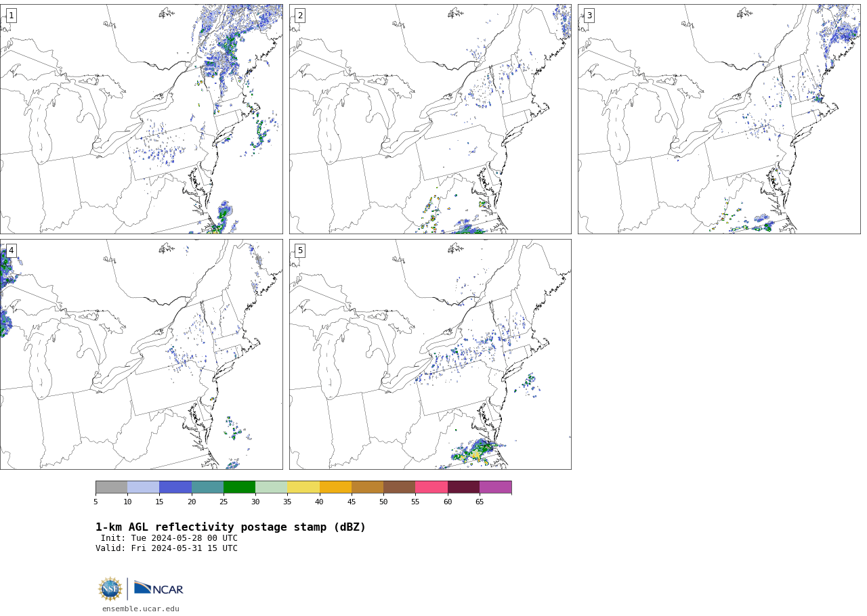Click the tan-brown 45-50 dBZ swatch
Viewport: 867px width, 616px height.
pos(367,487)
